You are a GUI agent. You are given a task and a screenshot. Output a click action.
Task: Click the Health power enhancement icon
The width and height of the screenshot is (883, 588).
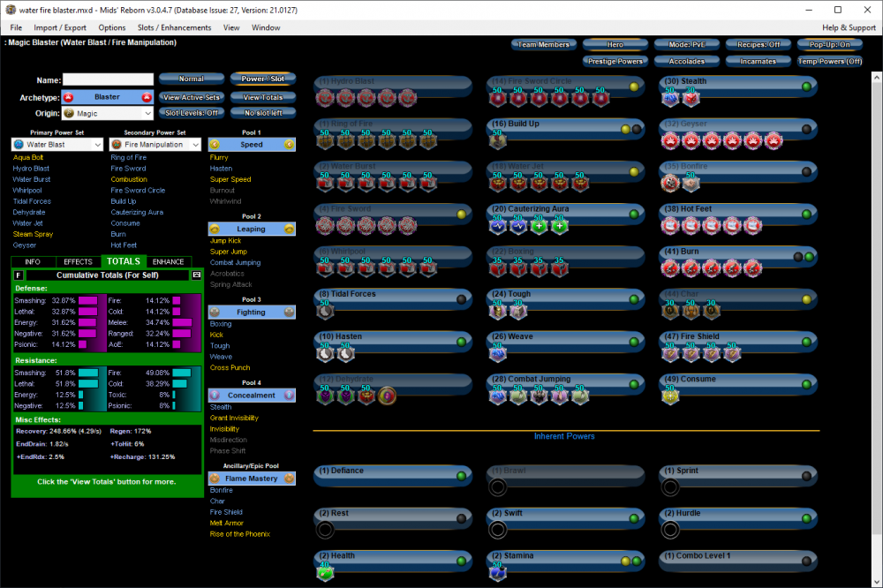[326, 573]
